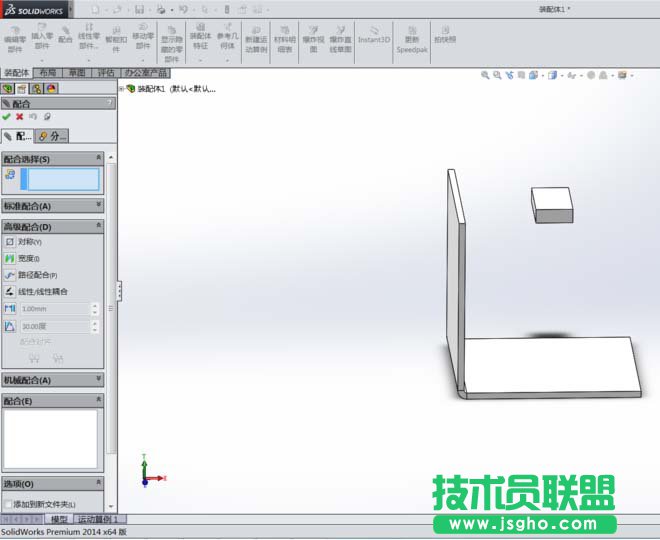The width and height of the screenshot is (660, 540).
Task: Click the 插入零部件 insert components tool
Action: coord(42,36)
